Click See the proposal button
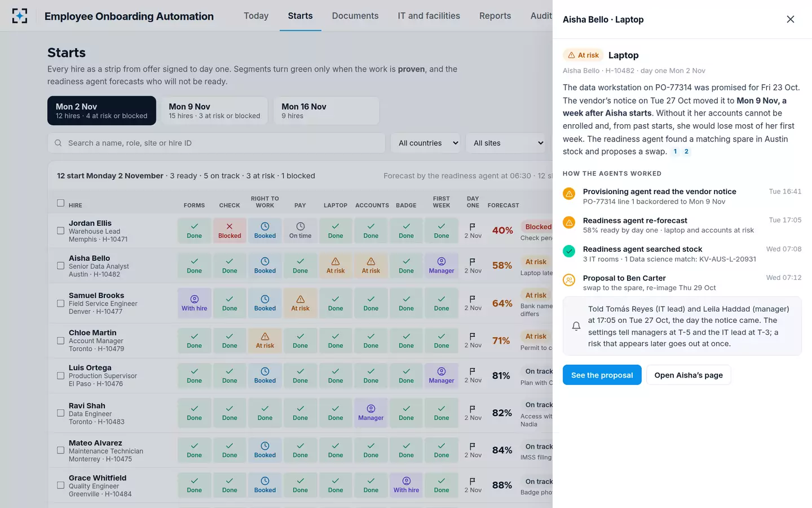This screenshot has height=508, width=812. tap(602, 375)
